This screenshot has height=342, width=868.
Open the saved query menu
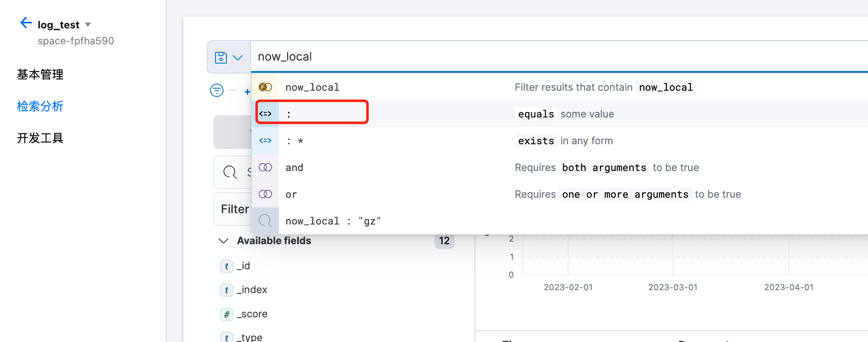click(229, 57)
